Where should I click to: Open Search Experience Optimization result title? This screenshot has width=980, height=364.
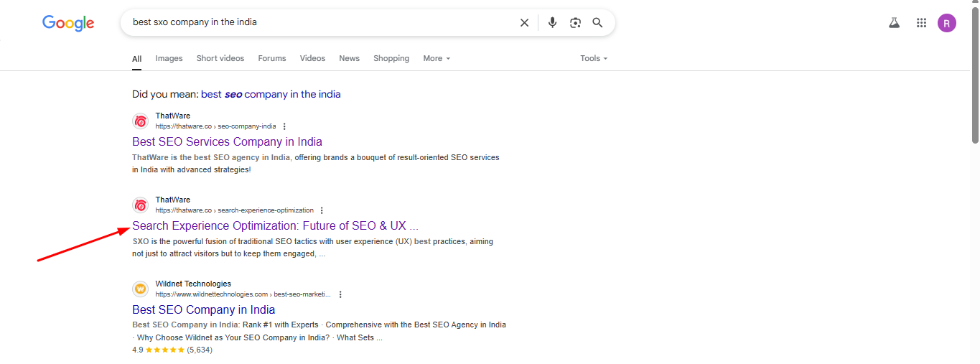tap(275, 225)
